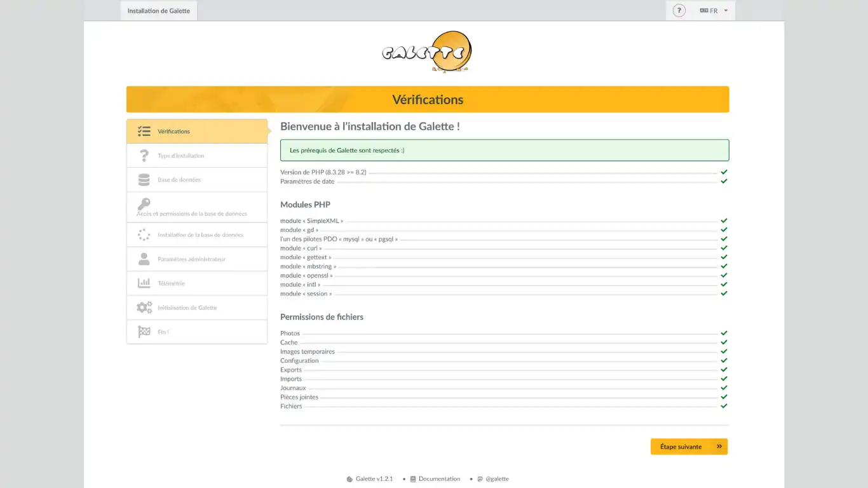The height and width of the screenshot is (488, 868).
Task: Click the PDO 'mysql' ou 'pgsql' label
Action: tap(339, 239)
